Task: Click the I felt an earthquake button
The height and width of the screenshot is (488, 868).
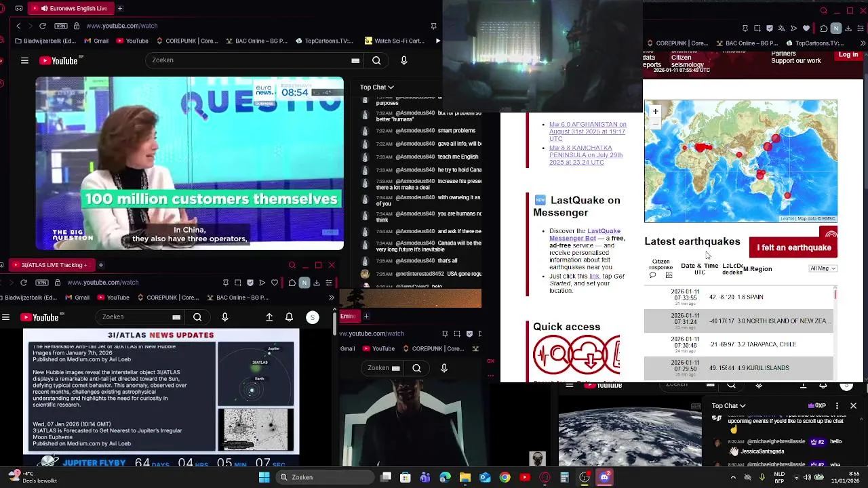Action: pyautogui.click(x=793, y=247)
